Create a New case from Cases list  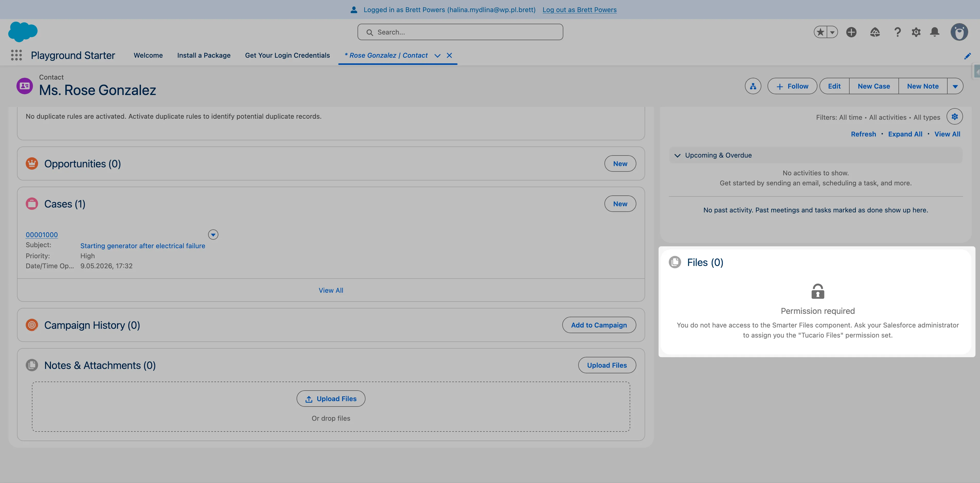coord(620,204)
